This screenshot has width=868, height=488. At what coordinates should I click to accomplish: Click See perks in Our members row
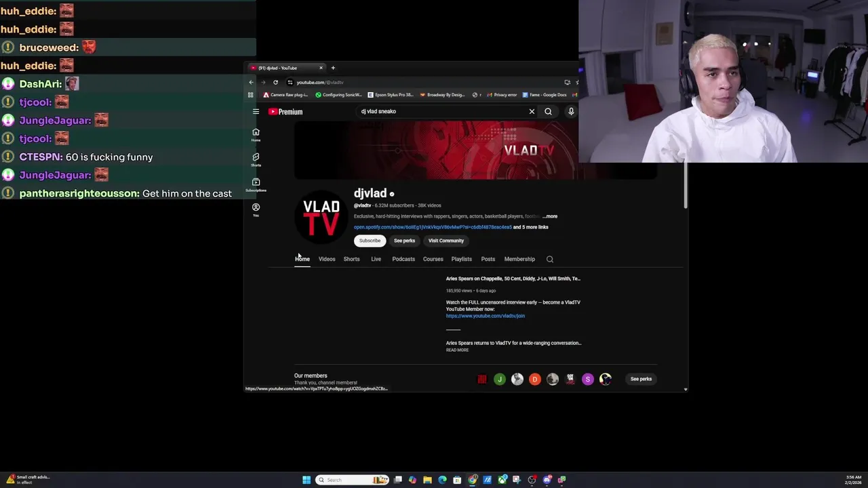coord(641,379)
